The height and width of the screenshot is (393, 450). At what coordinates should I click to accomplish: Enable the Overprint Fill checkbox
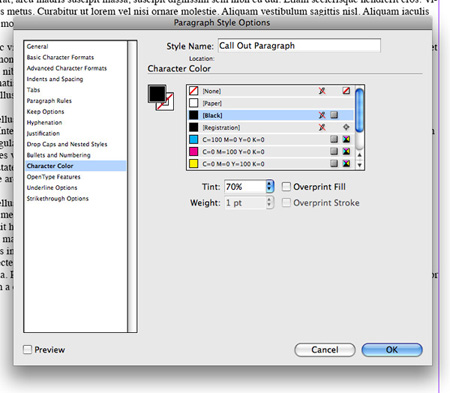point(286,187)
